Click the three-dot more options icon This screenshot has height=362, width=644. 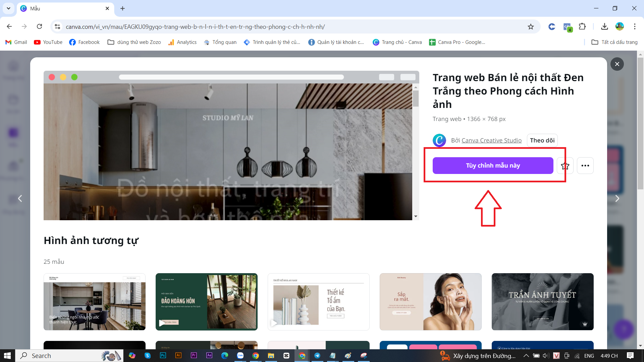[585, 165]
